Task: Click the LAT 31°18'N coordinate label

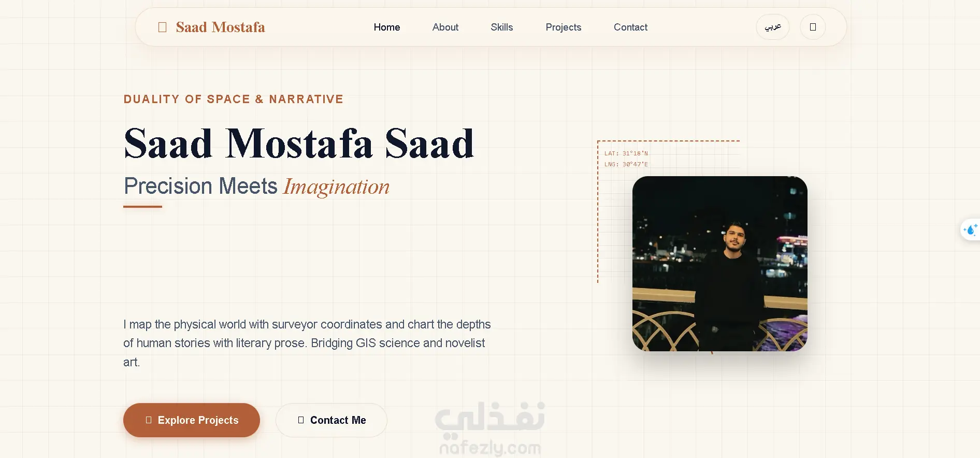Action: 626,153
